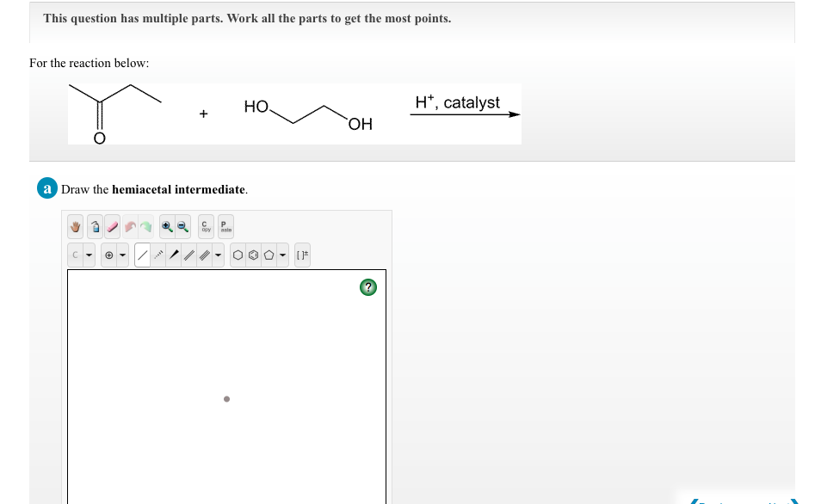This screenshot has height=504, width=815.
Task: Expand the ring tools dropdown
Action: [x=282, y=255]
